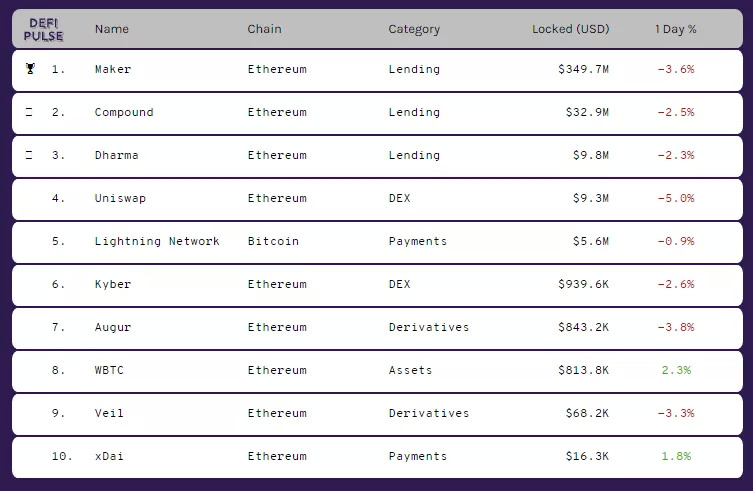The height and width of the screenshot is (491, 753).
Task: Sort by 1 Day % column header
Action: tap(676, 29)
